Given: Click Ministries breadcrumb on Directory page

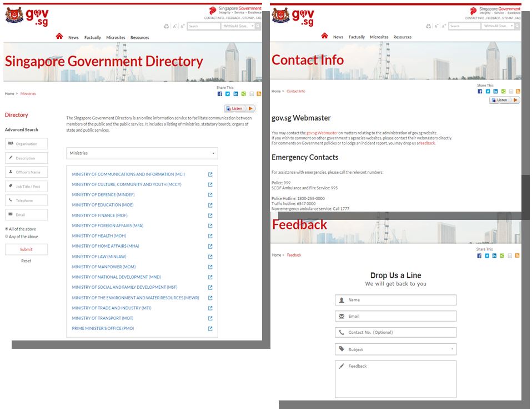Looking at the screenshot, I should 28,94.
